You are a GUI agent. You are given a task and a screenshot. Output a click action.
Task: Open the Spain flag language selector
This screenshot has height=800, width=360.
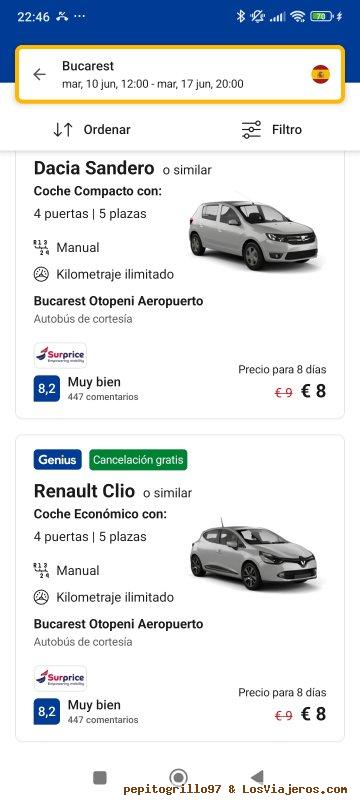click(321, 74)
